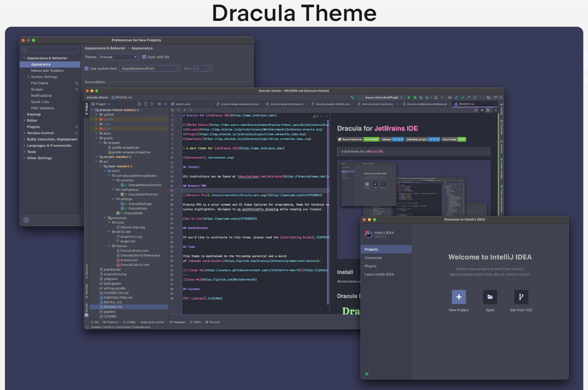
Task: Click the Get from VCS branch icon
Action: (x=521, y=297)
